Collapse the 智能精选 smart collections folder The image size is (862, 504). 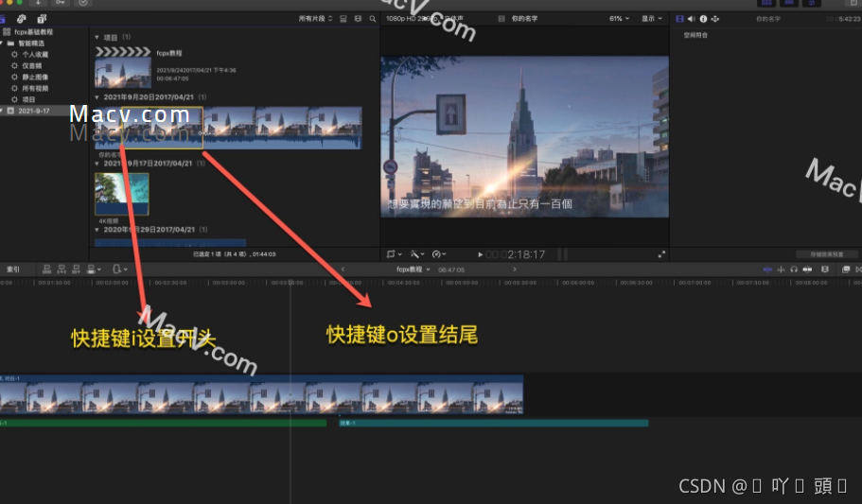(x=2, y=43)
